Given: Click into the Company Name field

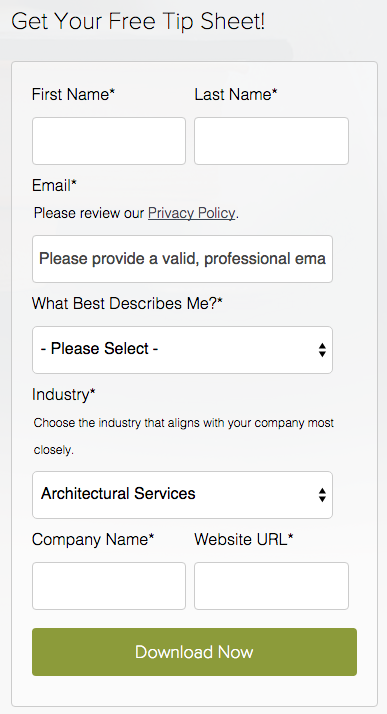Looking at the screenshot, I should coord(109,586).
